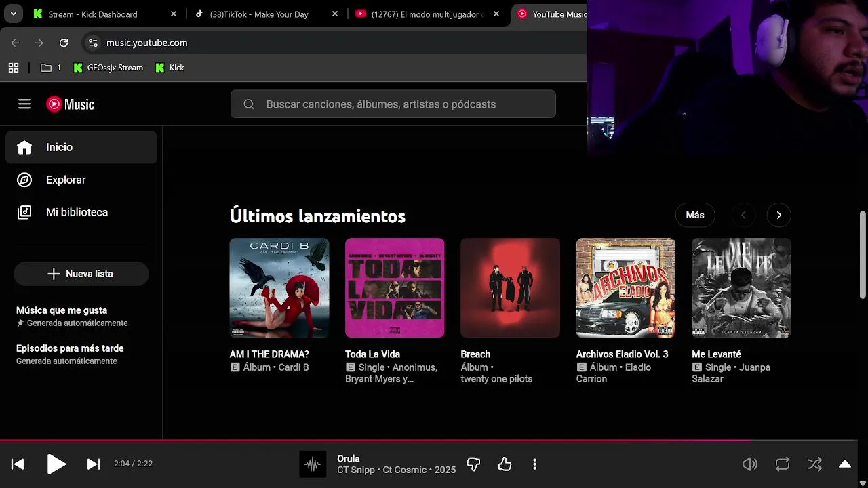Select the YouTube Music browser tab
This screenshot has height=488, width=868.
(x=551, y=14)
